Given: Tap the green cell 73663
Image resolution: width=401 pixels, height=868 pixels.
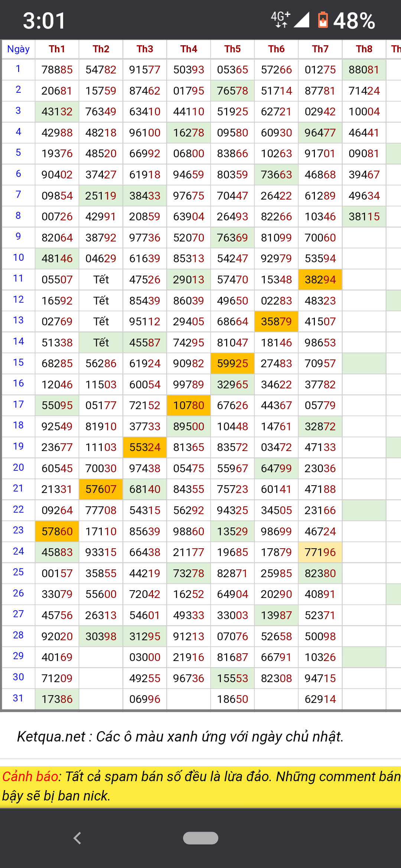Looking at the screenshot, I should pyautogui.click(x=276, y=175).
